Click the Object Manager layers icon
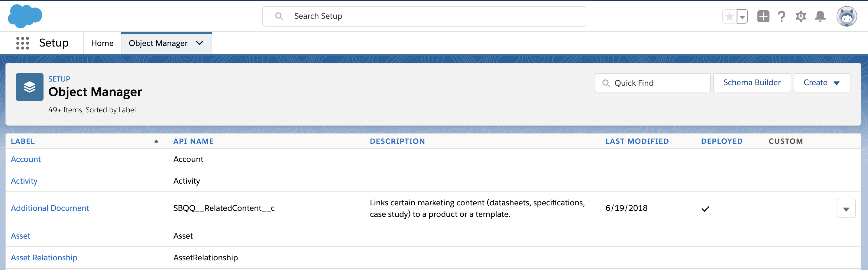The width and height of the screenshot is (868, 270). pos(30,87)
